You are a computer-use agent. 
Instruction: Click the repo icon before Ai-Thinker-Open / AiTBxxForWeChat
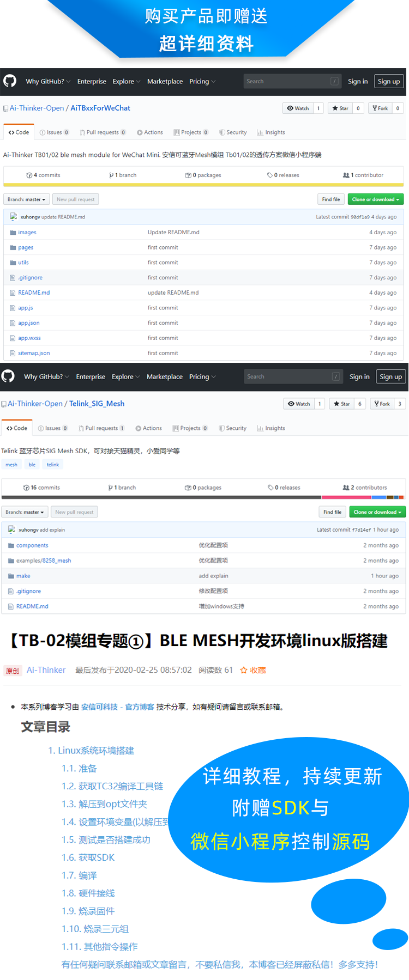(x=5, y=108)
